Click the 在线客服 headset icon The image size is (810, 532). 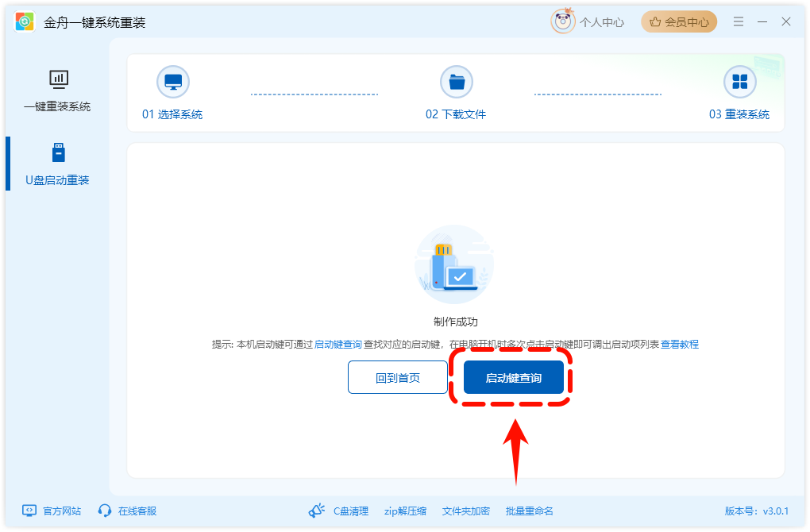coord(105,511)
